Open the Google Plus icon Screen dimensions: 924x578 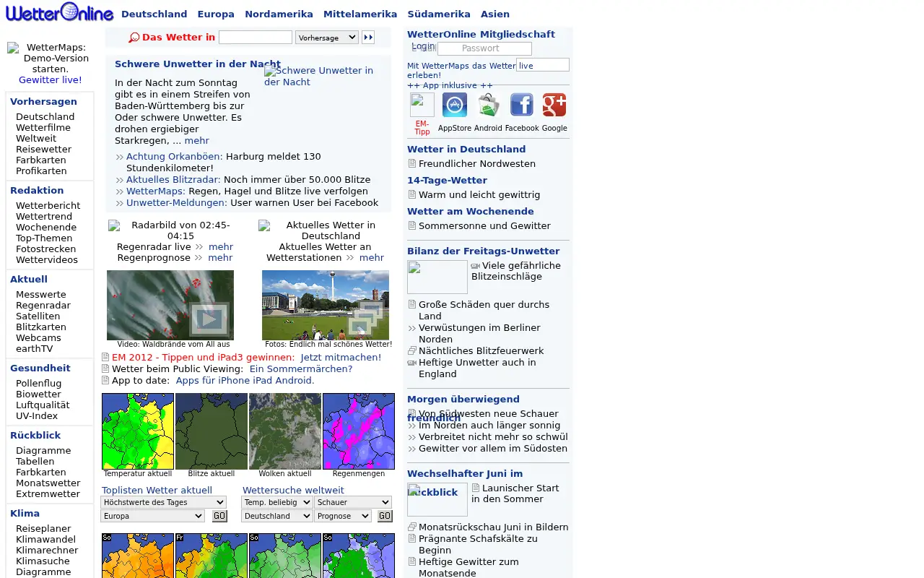(554, 105)
